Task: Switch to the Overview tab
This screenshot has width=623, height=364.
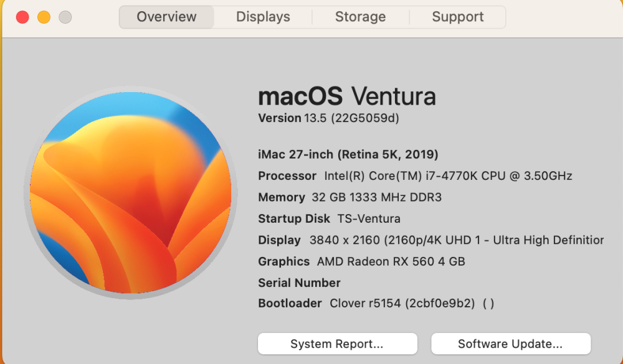Action: tap(166, 17)
